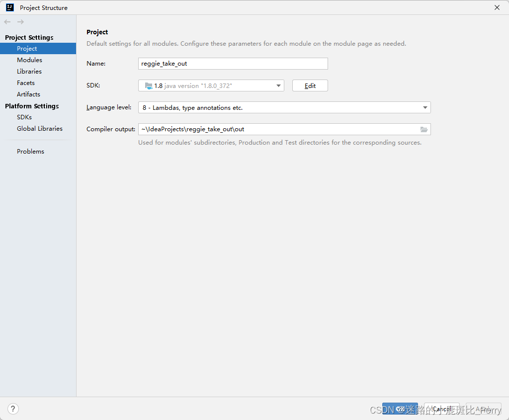Click the back navigation arrow
Image resolution: width=509 pixels, height=420 pixels.
(7, 21)
